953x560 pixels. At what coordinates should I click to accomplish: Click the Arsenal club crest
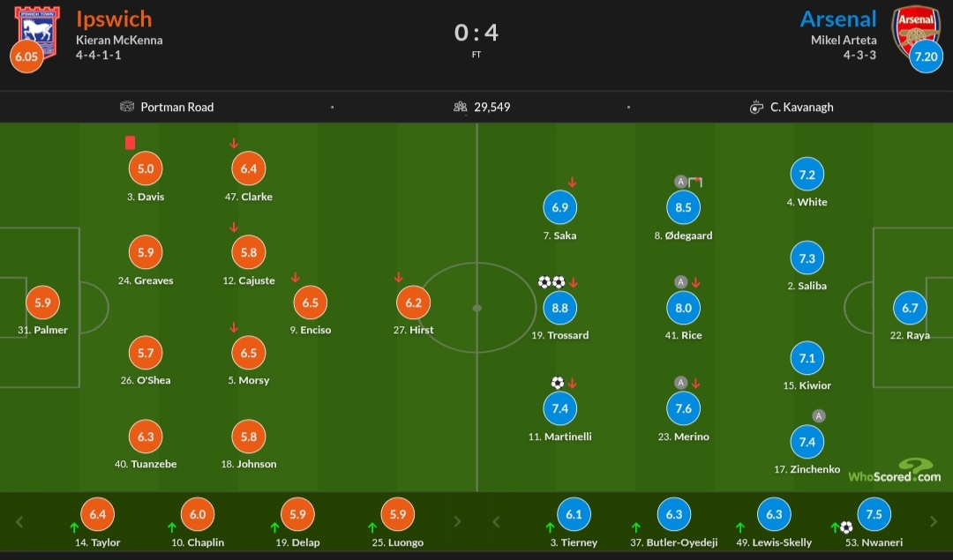(915, 32)
